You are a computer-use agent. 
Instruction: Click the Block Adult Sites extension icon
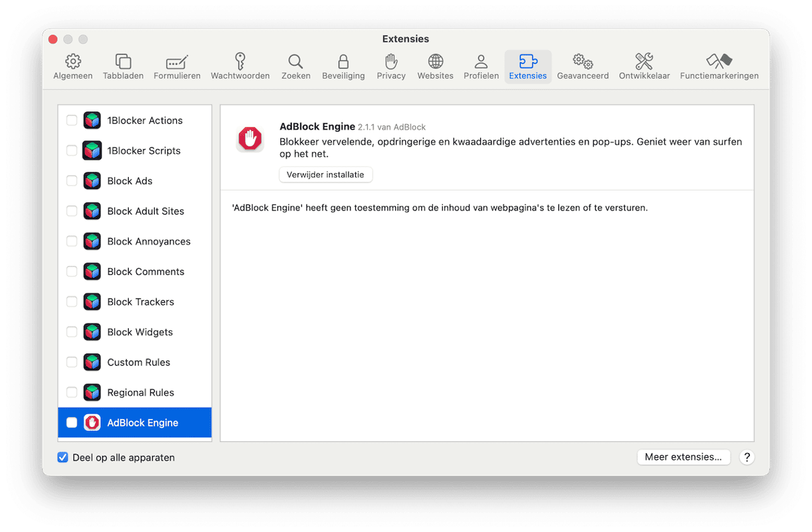pos(92,211)
